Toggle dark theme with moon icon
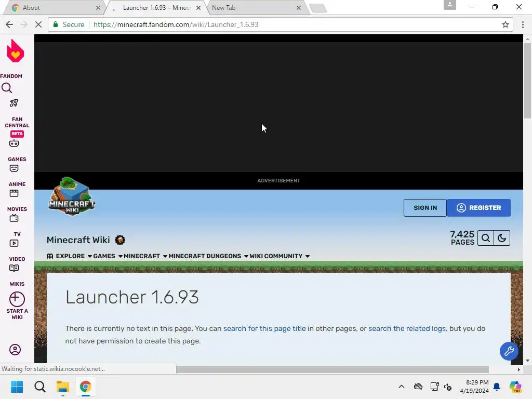 pyautogui.click(x=502, y=238)
